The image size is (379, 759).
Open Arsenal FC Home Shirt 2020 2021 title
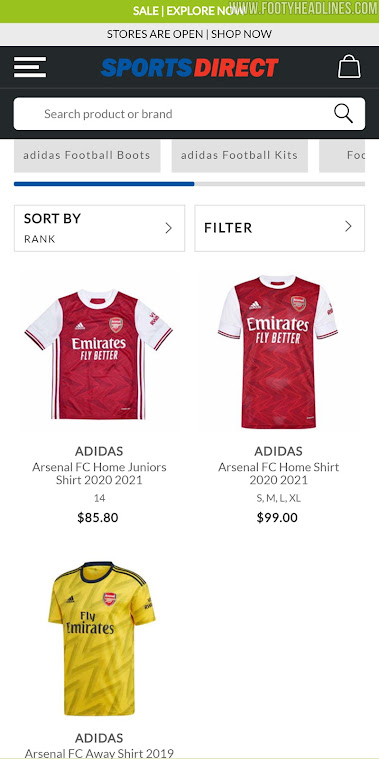[278, 473]
